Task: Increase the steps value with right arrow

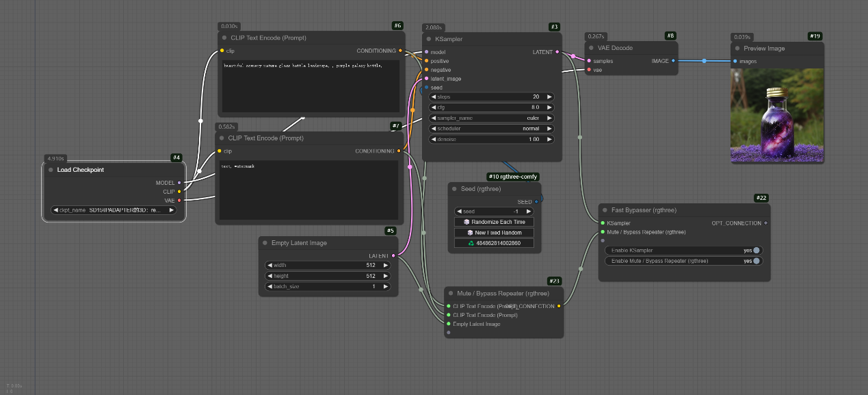Action: coord(549,97)
